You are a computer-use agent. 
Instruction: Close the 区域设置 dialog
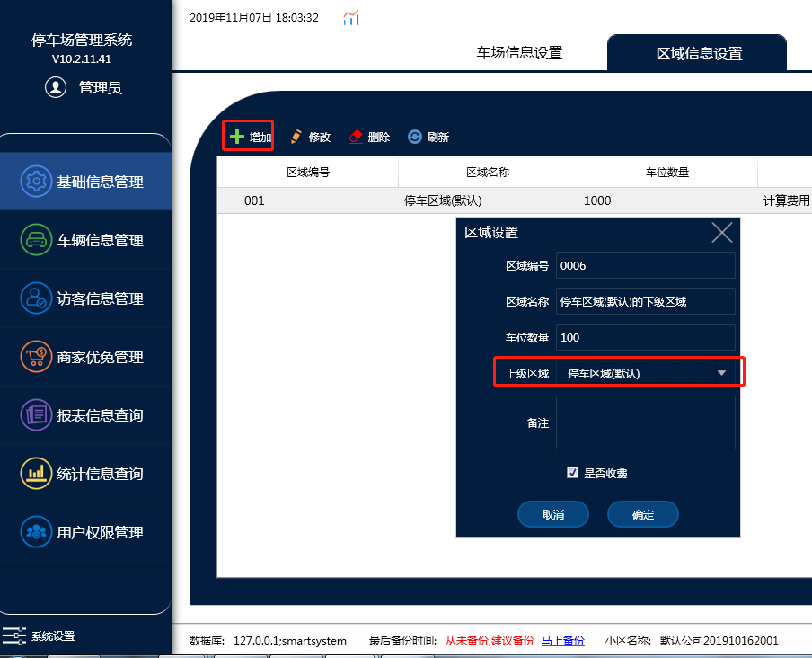(722, 233)
